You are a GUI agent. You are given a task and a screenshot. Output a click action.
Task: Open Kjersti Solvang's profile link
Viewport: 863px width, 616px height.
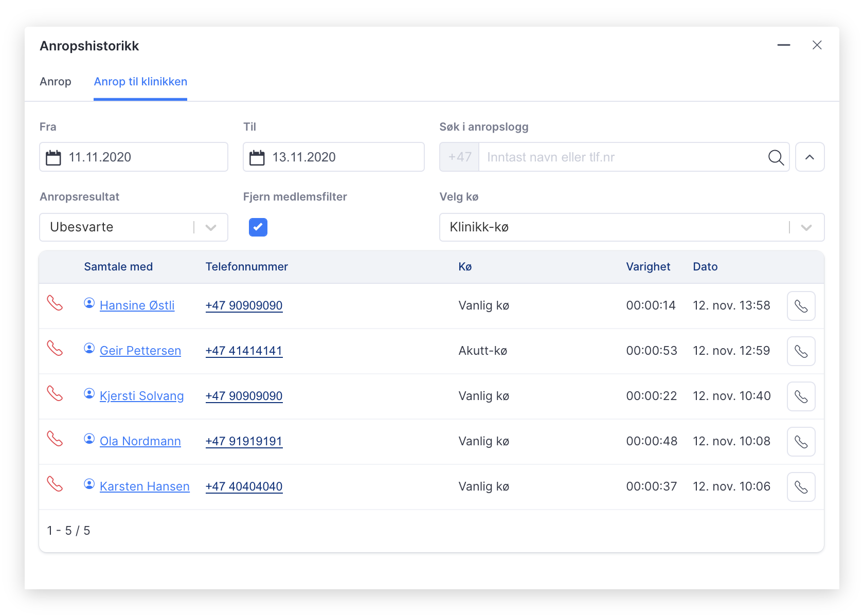pos(142,396)
